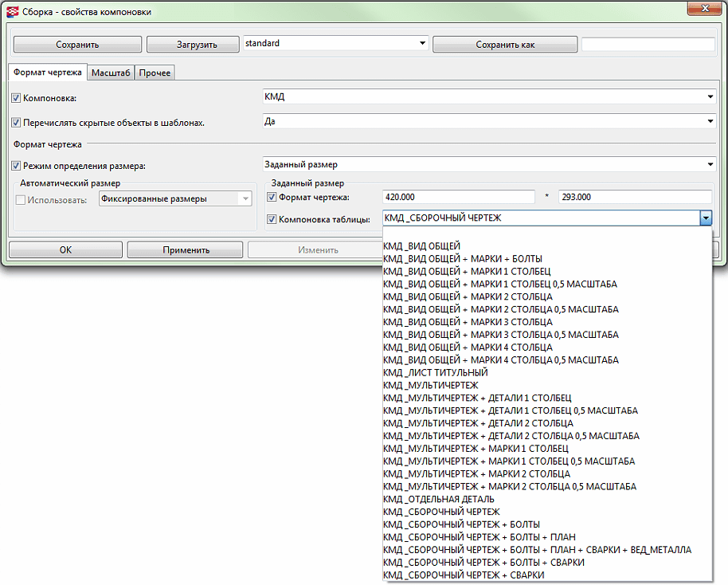
Task: Select КМД_ВИД ОБЩЕЙ + МАРКИ 3 СТОЛБЦА
Action: pos(547,322)
